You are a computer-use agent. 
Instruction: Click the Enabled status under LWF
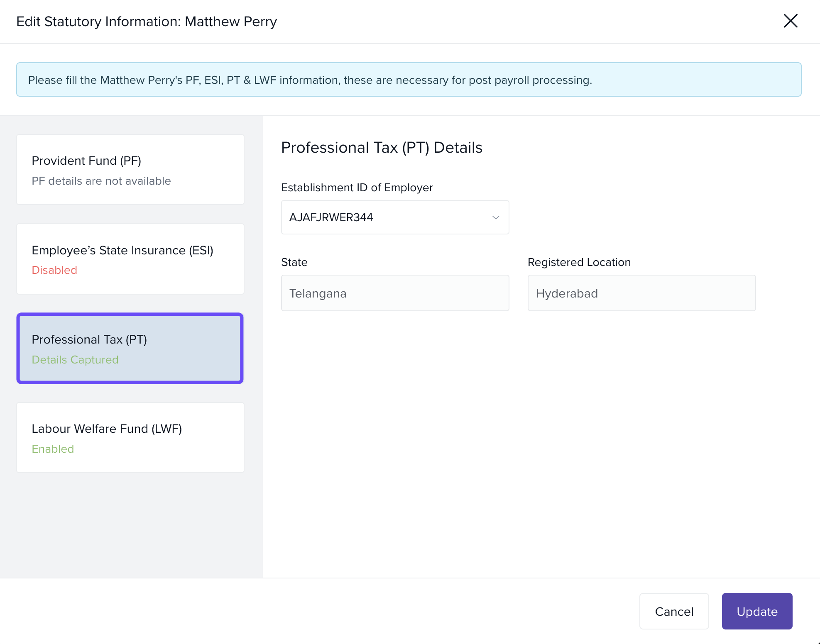pyautogui.click(x=53, y=449)
